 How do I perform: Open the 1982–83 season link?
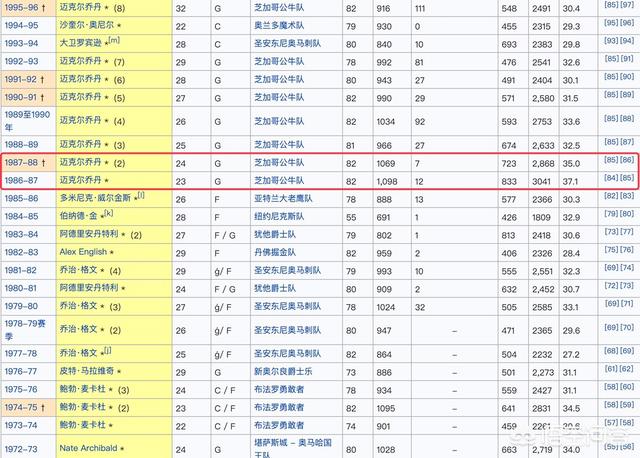20,252
